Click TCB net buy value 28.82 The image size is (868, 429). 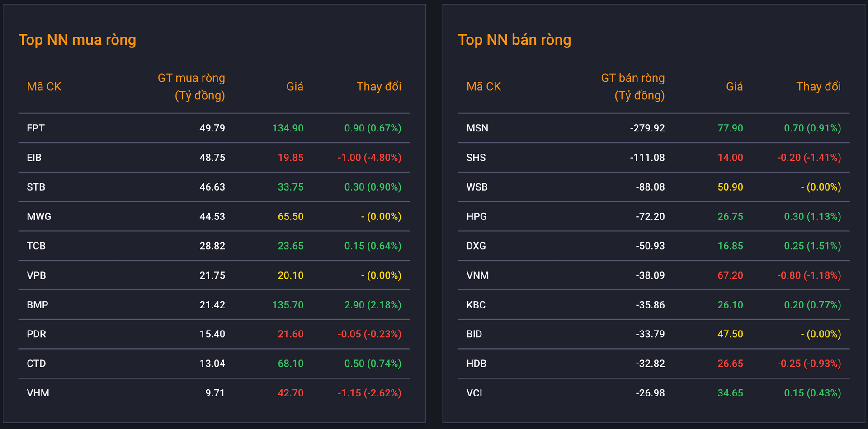point(212,246)
